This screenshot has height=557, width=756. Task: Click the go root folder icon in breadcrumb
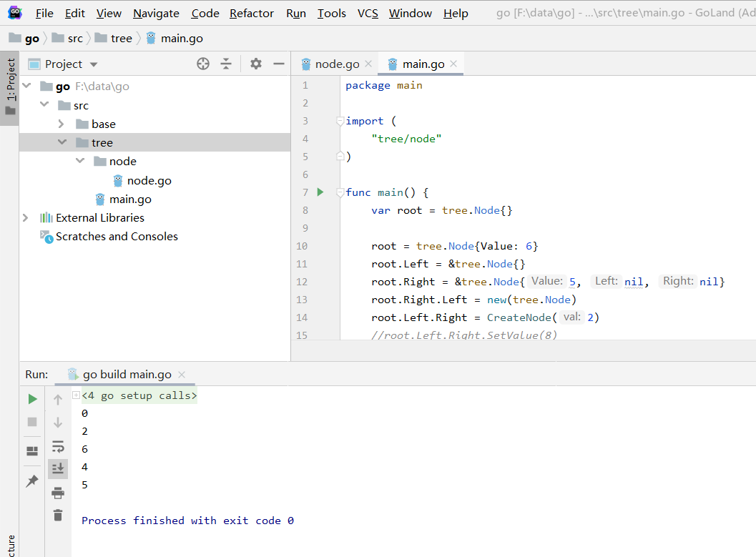click(x=15, y=38)
